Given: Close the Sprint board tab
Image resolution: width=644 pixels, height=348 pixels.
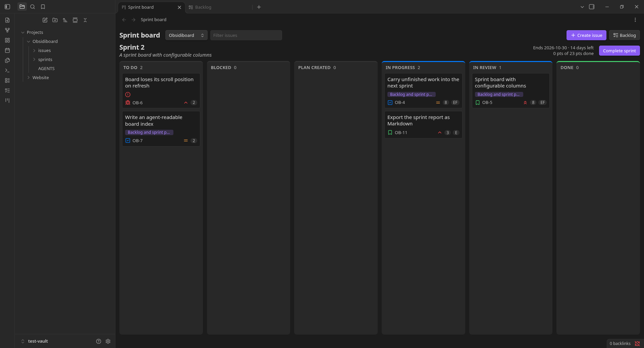Looking at the screenshot, I should pyautogui.click(x=179, y=7).
